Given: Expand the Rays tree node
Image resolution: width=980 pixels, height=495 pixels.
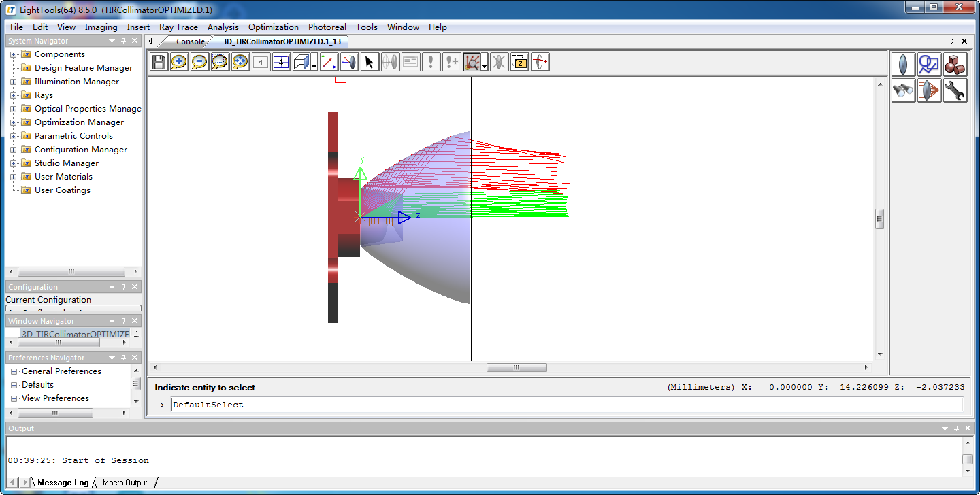Looking at the screenshot, I should coord(13,95).
